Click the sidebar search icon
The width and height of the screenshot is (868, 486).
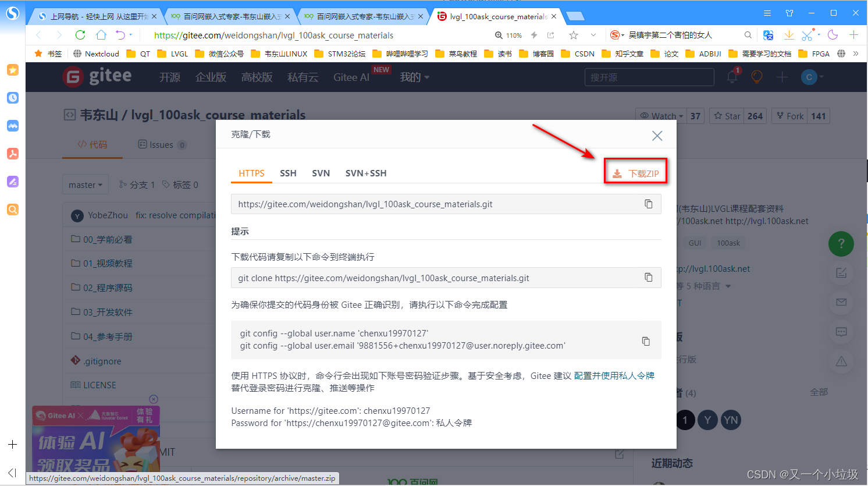[13, 210]
